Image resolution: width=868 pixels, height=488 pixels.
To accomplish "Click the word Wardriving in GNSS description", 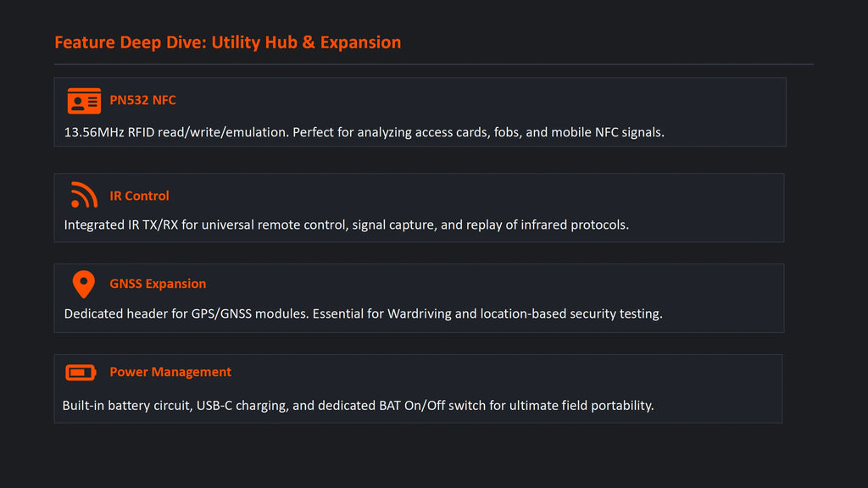I will pyautogui.click(x=420, y=313).
